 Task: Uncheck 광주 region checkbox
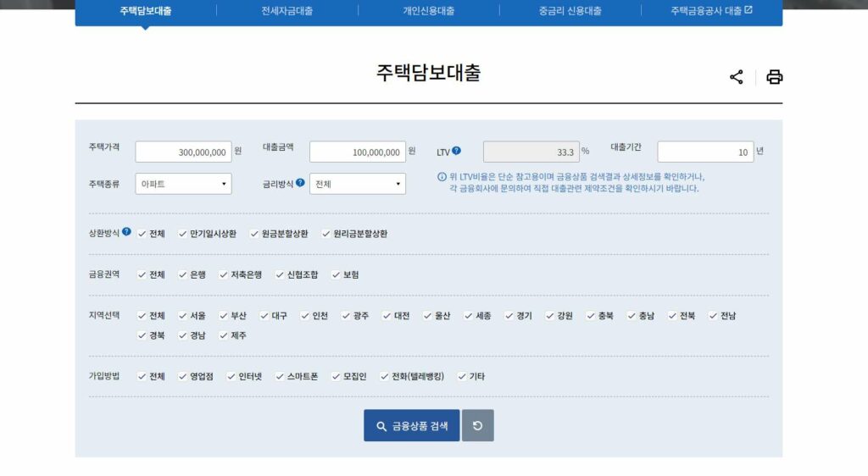[346, 316]
